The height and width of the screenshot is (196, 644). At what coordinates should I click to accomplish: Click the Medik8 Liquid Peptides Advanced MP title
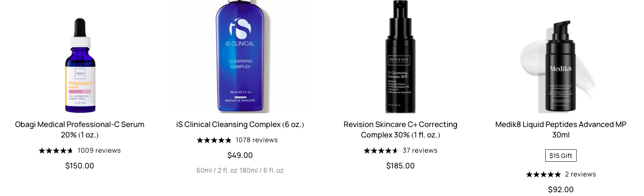point(561,129)
